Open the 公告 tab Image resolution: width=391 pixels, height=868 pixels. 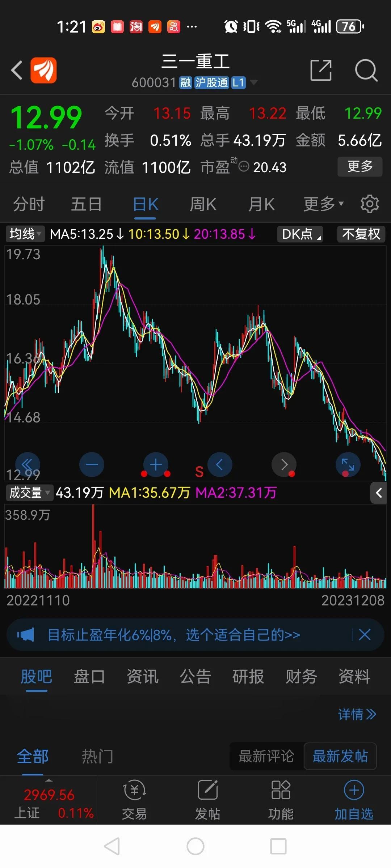click(195, 676)
